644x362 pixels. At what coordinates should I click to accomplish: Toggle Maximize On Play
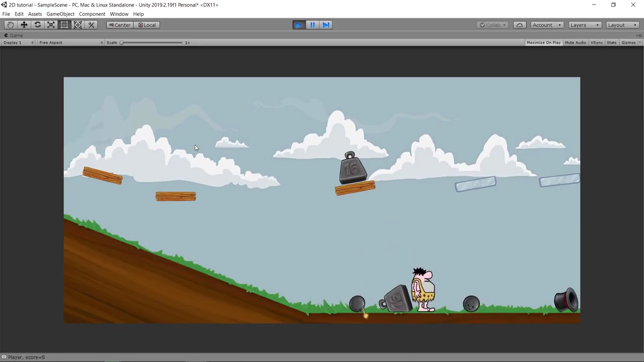click(x=543, y=42)
